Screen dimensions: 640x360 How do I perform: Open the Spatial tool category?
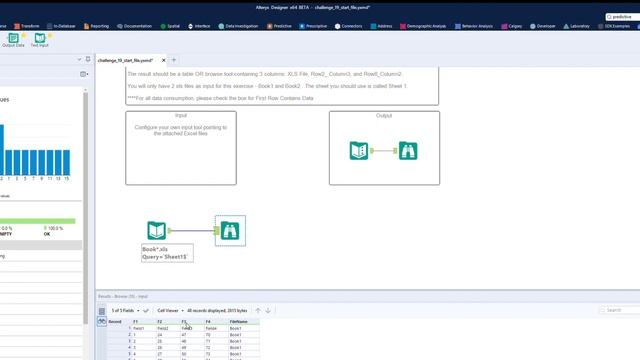[x=170, y=26]
